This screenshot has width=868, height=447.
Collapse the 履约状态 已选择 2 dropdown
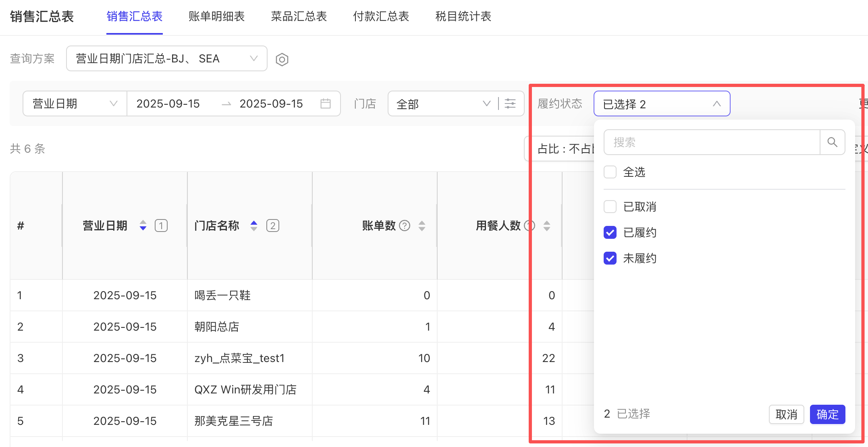(x=662, y=103)
